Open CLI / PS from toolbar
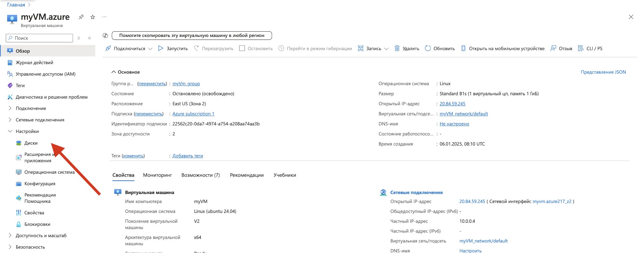644x253 pixels. point(590,48)
